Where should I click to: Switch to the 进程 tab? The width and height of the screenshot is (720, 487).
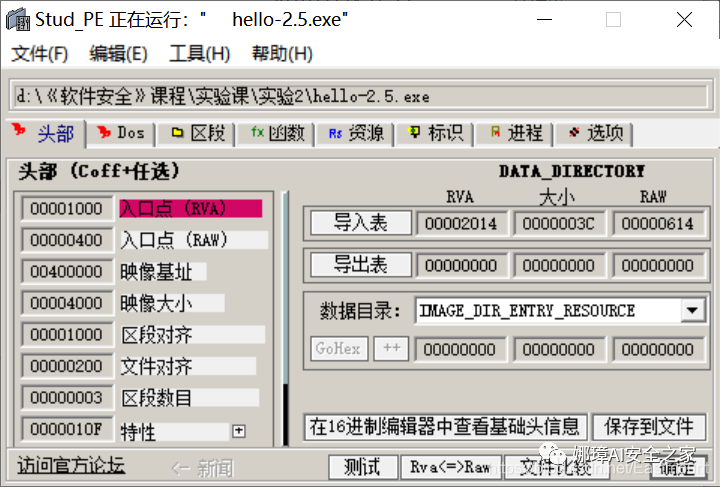515,134
